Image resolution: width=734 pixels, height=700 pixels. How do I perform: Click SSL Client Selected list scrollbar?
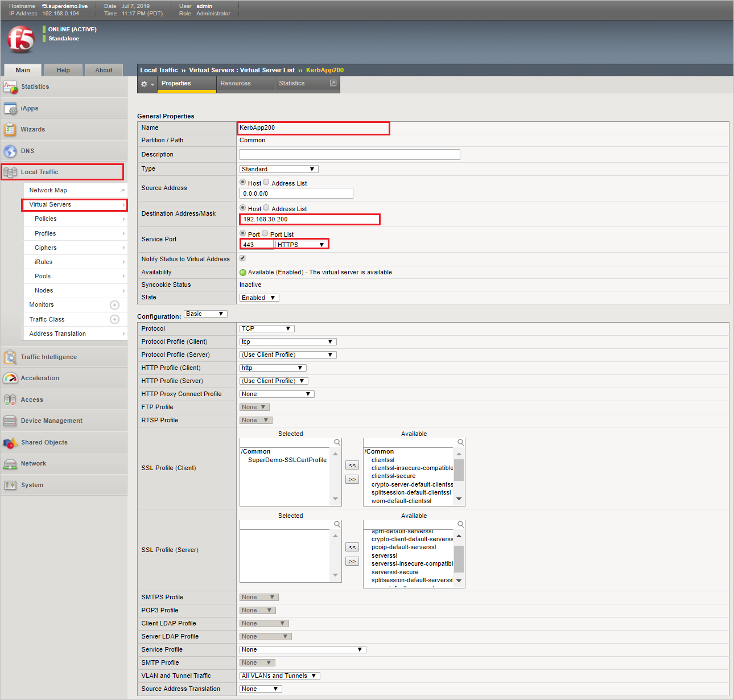(x=335, y=476)
